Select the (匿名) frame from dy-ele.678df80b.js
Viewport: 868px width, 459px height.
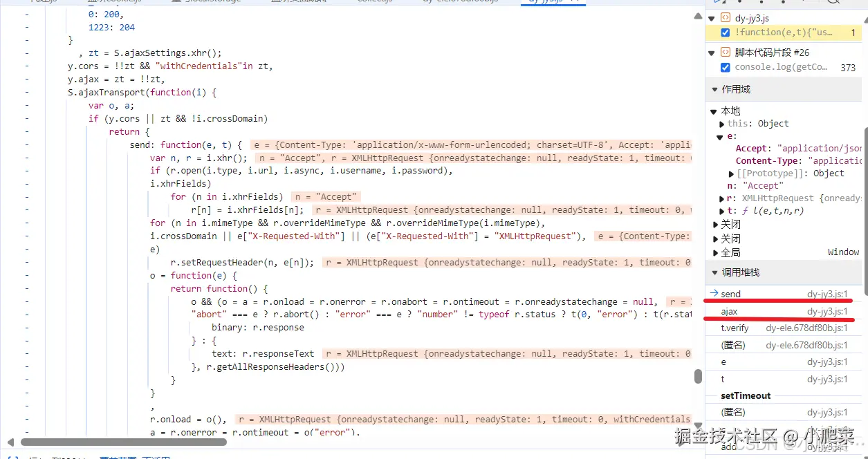(784, 345)
